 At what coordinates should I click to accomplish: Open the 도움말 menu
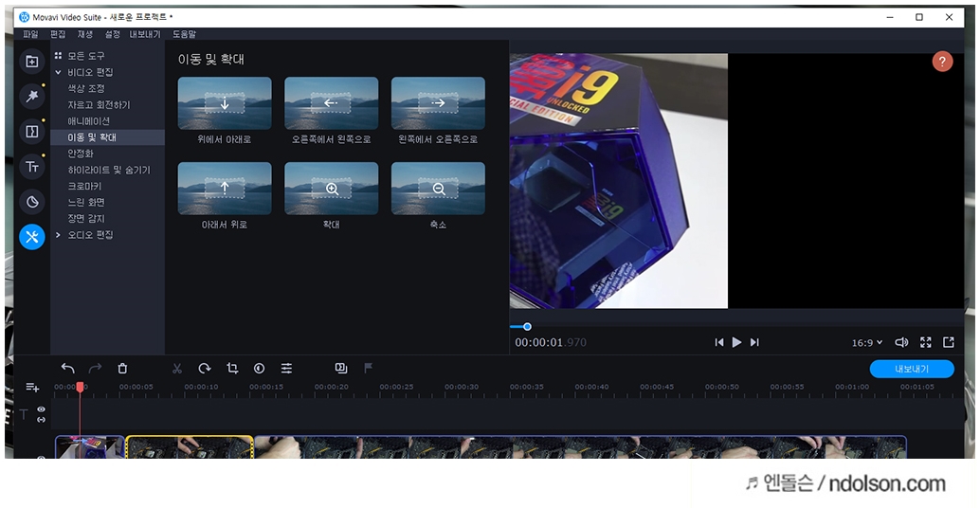pyautogui.click(x=185, y=34)
